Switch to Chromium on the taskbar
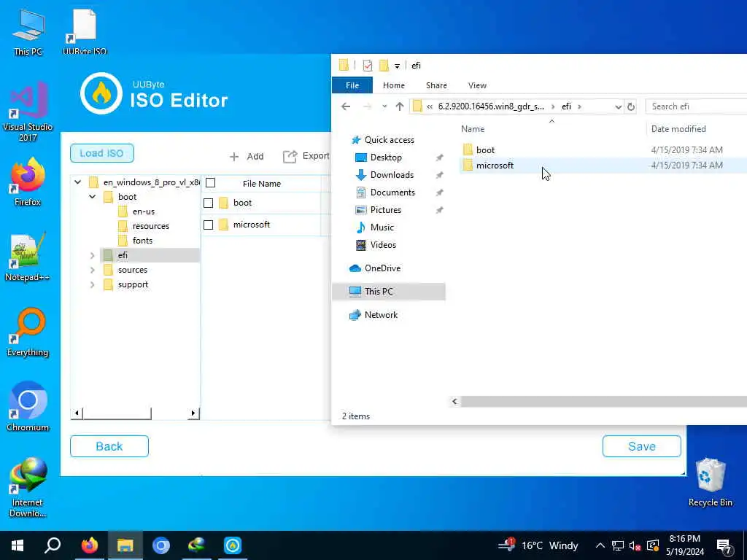The height and width of the screenshot is (560, 747). tap(161, 545)
